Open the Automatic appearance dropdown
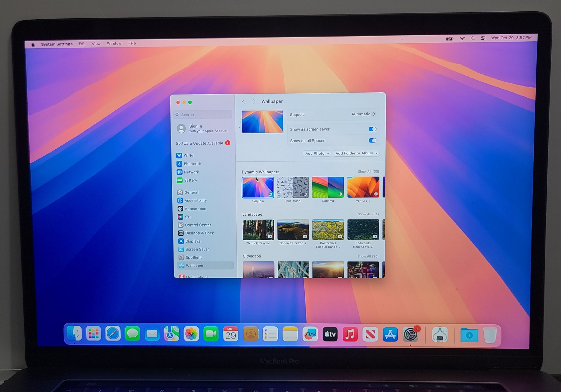The height and width of the screenshot is (392, 561). (x=363, y=114)
